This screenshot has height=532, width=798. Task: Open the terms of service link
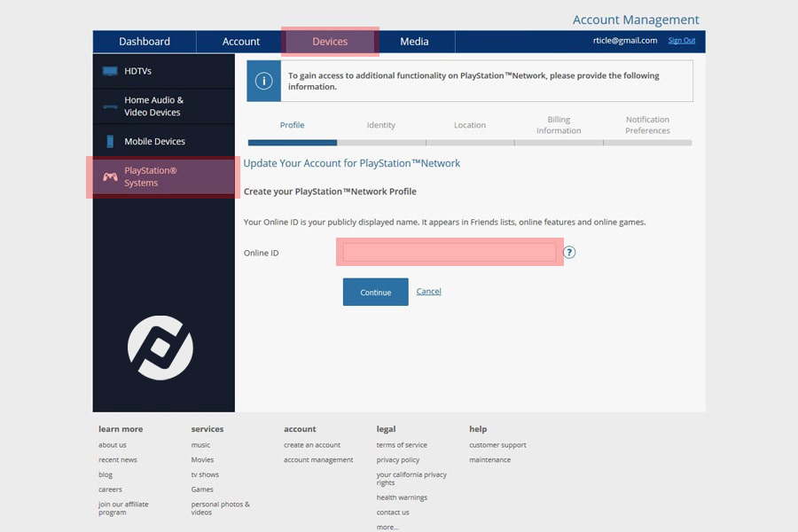pos(402,444)
